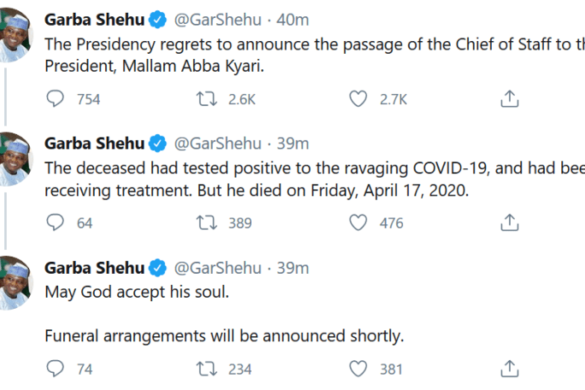View the first tweet's profile picture
Image resolution: width=585 pixels, height=390 pixels.
coord(14,35)
